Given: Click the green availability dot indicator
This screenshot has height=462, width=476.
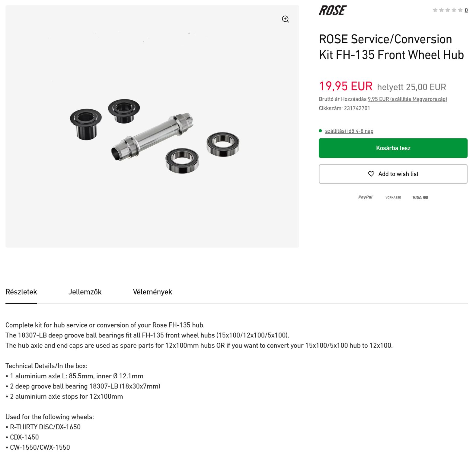Looking at the screenshot, I should [x=320, y=131].
